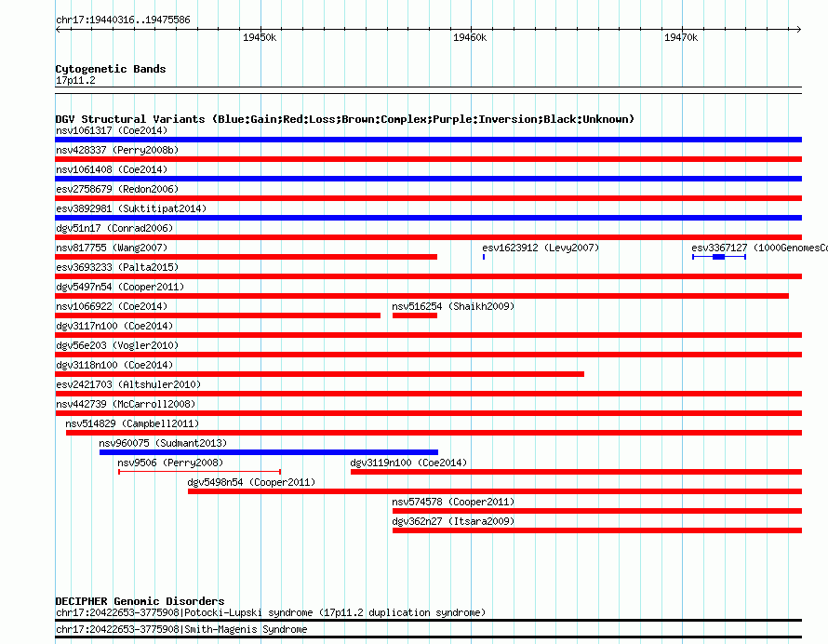Click the 19460k ruler position label

470,37
